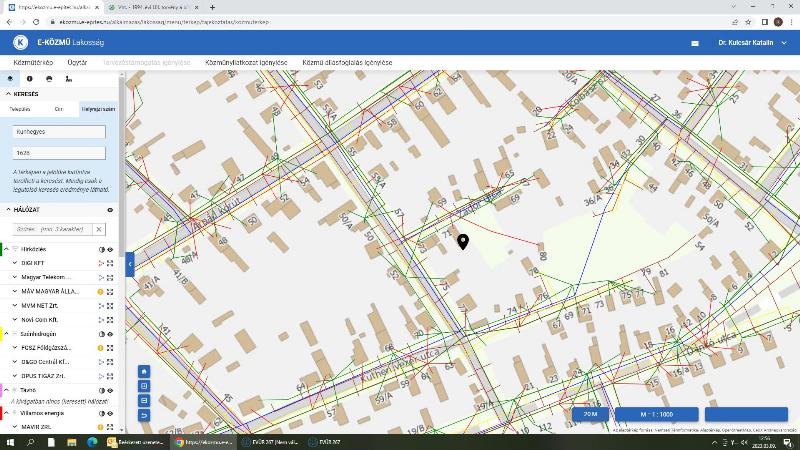Click the E-KÖZMŰ logo

click(x=20, y=42)
